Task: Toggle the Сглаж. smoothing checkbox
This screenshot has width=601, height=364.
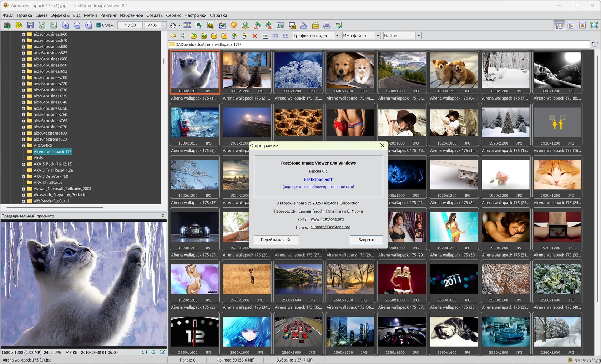Action: (99, 25)
